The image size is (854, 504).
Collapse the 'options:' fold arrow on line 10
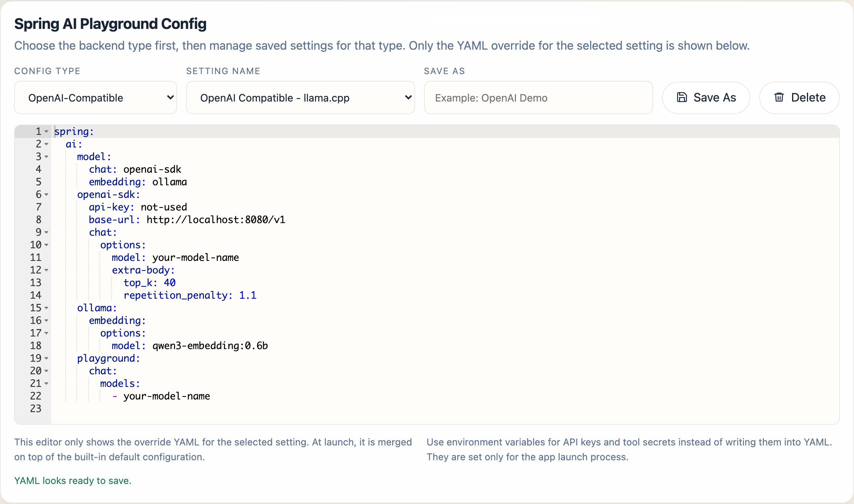[x=46, y=245]
